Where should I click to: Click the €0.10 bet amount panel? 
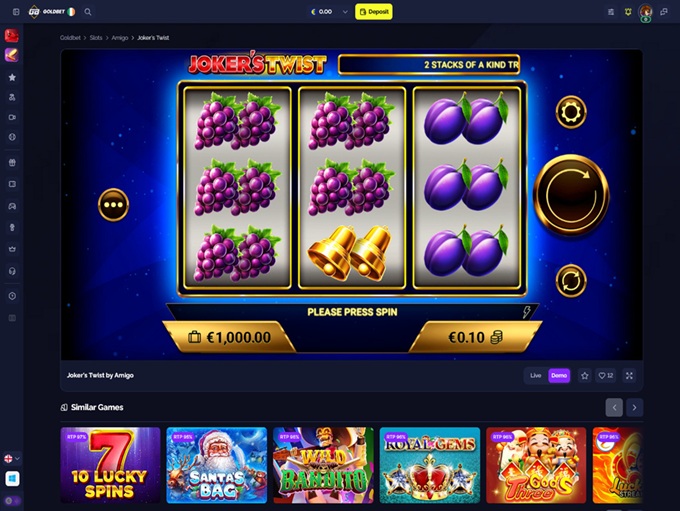pos(475,337)
